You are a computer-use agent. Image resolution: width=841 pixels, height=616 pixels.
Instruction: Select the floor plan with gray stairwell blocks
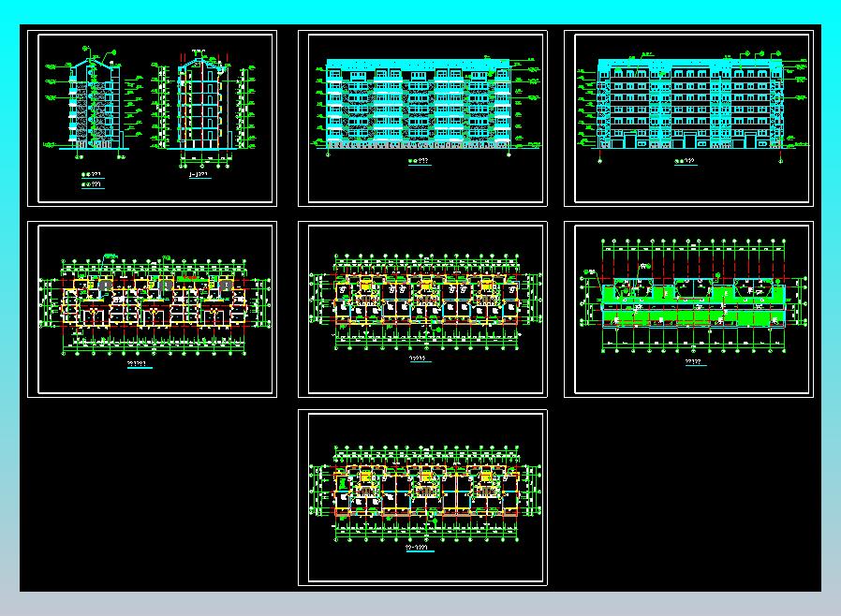click(152, 309)
